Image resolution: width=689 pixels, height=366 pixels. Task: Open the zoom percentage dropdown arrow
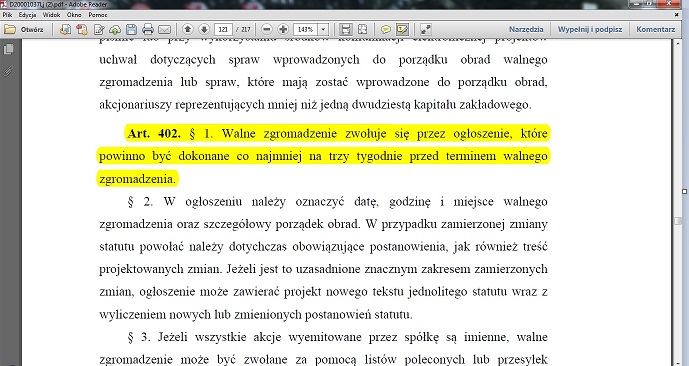click(323, 29)
